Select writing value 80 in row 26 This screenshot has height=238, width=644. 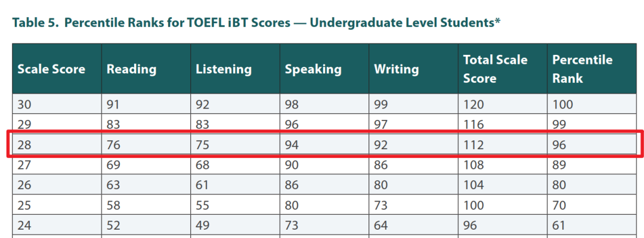point(414,184)
